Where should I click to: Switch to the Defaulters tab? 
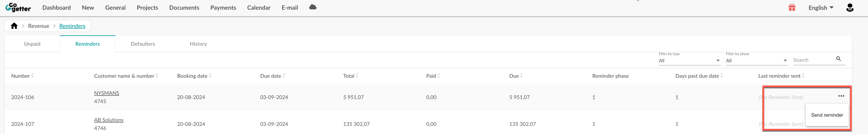pyautogui.click(x=143, y=44)
